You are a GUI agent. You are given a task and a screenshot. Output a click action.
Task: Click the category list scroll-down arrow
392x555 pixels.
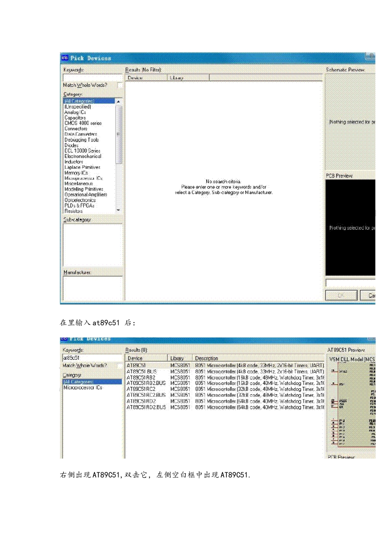click(x=118, y=210)
